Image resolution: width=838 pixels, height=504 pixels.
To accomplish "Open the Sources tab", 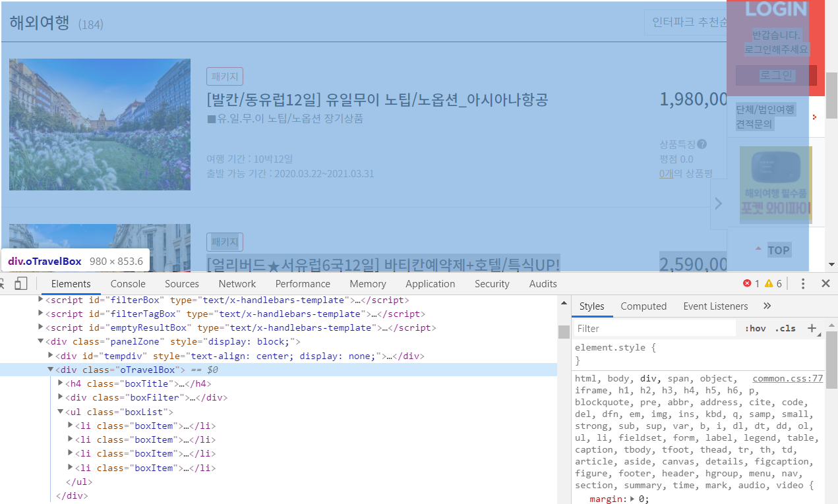I will [182, 283].
